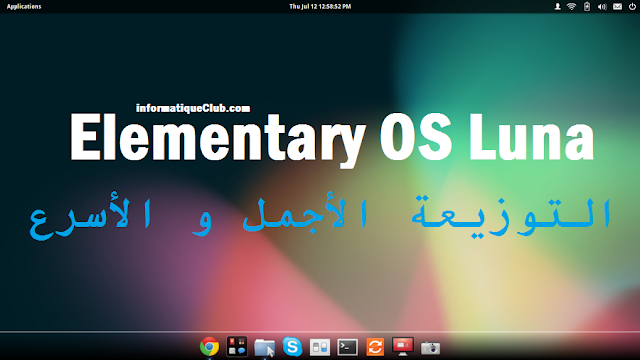Open the power session menu

[632, 7]
